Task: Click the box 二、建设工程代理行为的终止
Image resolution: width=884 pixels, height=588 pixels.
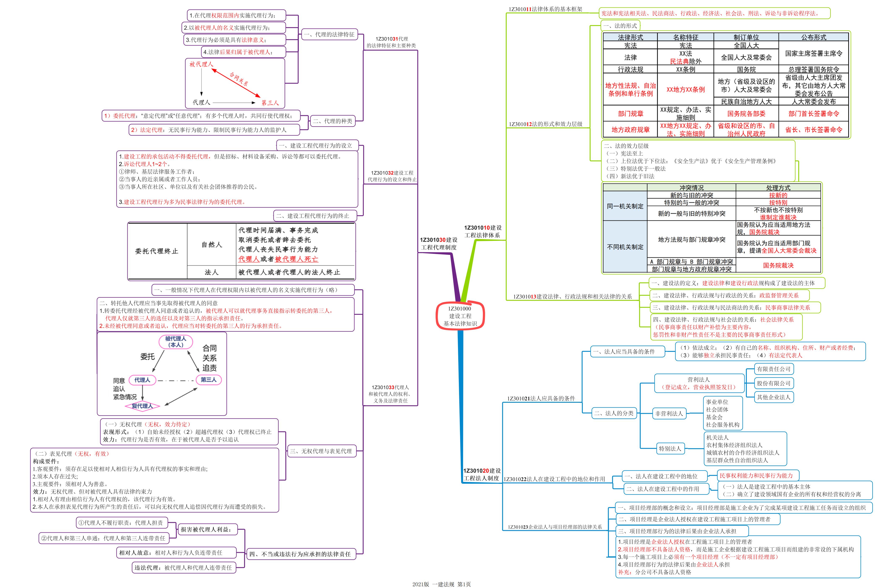Action: pyautogui.click(x=315, y=216)
